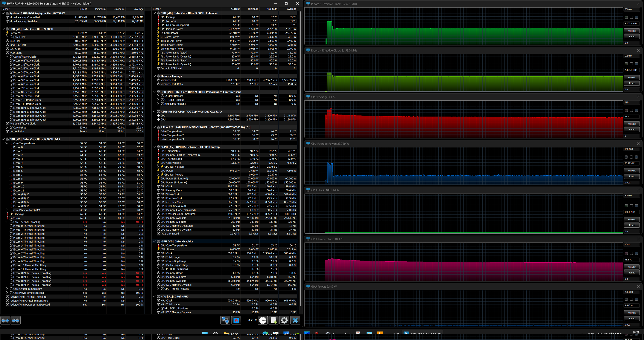
Task: Click the thermometer icon beside Drive Temperature 2
Action: pos(158,135)
